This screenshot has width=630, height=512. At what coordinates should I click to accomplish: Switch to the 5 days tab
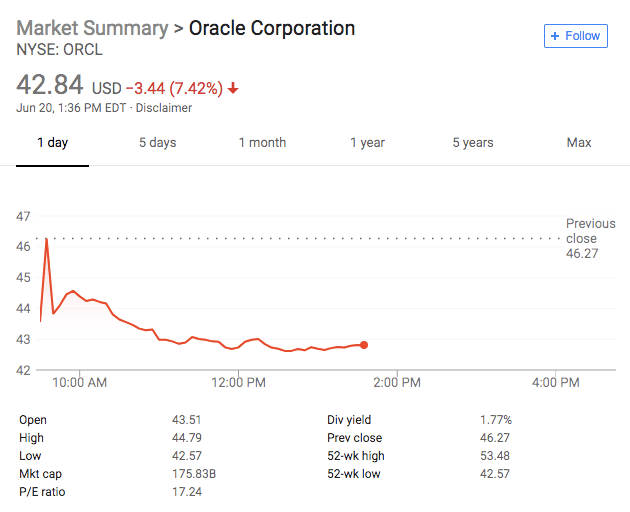click(x=157, y=143)
